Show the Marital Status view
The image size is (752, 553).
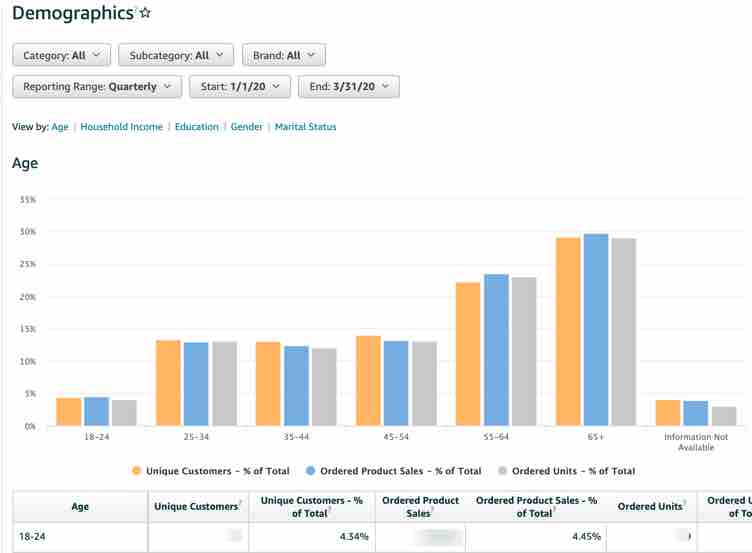pyautogui.click(x=306, y=127)
